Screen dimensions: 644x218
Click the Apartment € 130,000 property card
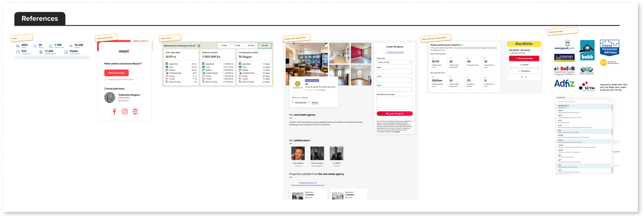point(308,194)
